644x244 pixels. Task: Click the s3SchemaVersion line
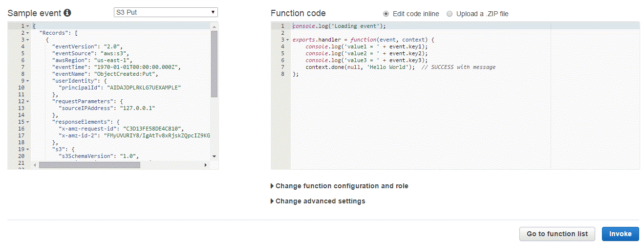99,156
